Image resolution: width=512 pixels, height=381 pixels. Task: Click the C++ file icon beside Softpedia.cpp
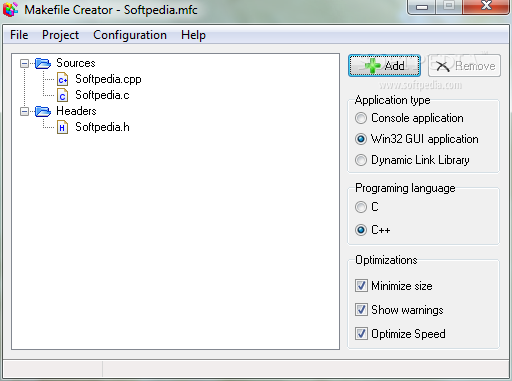[x=62, y=79]
